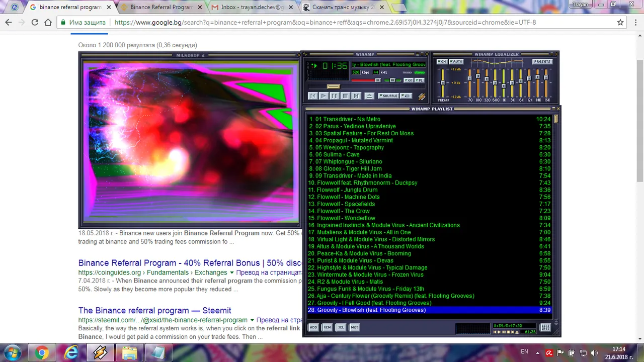Click playlist mini Next button
644x362 pixels.
pyautogui.click(x=513, y=332)
